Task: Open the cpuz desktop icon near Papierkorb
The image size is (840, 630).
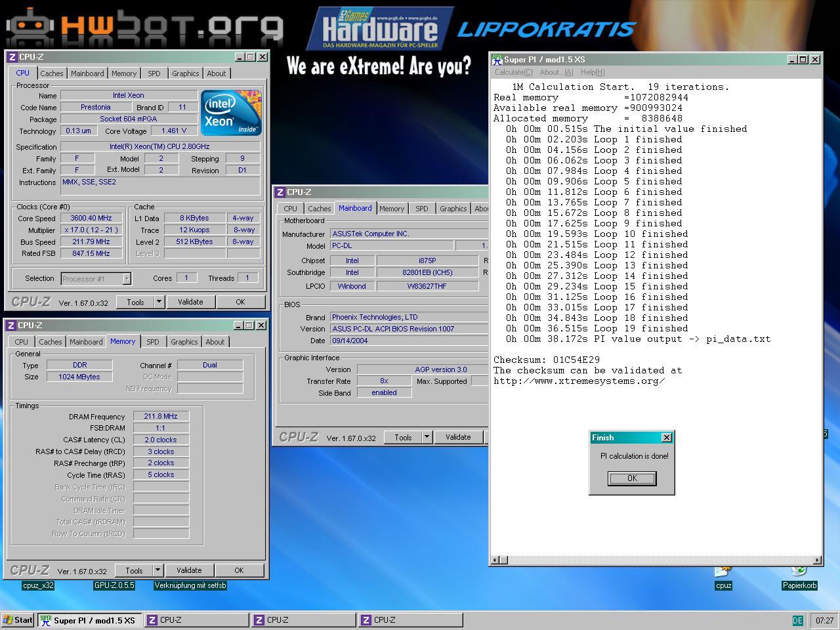Action: 723,577
